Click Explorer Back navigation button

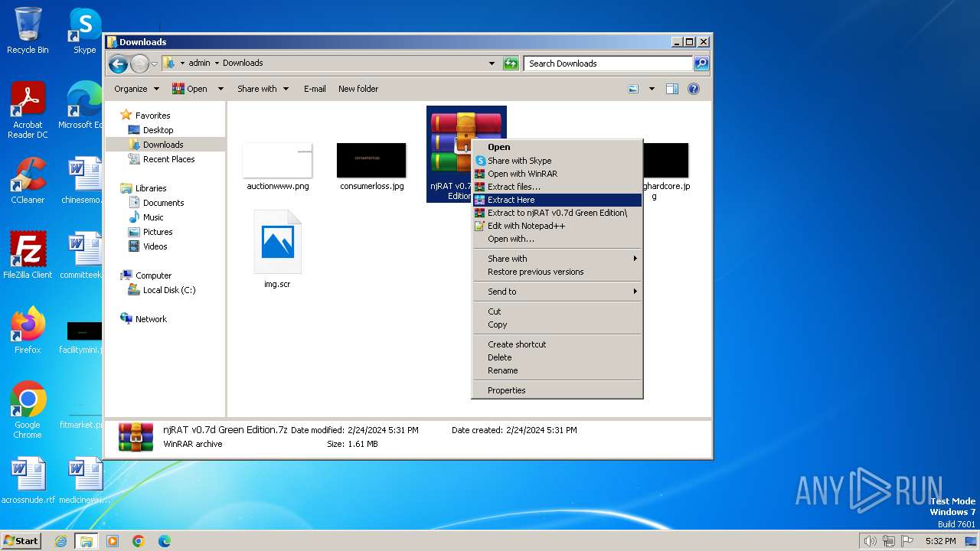pyautogui.click(x=118, y=64)
